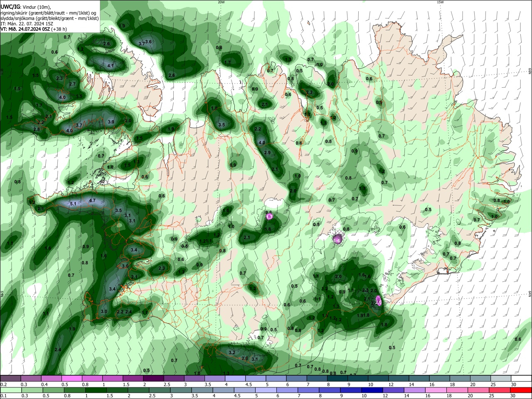532x399 pixels.
Task: Click the "0.2" label on the upper snow scale
Action: click(x=3, y=384)
